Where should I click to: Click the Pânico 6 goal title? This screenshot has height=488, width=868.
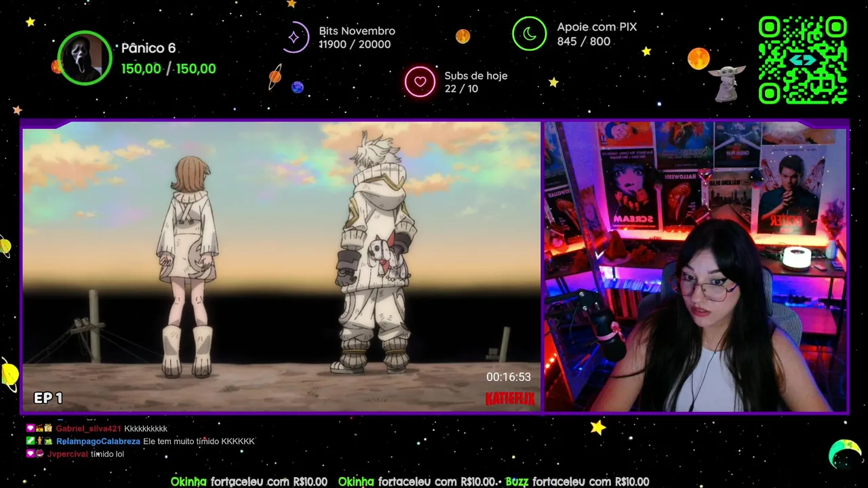(x=148, y=48)
